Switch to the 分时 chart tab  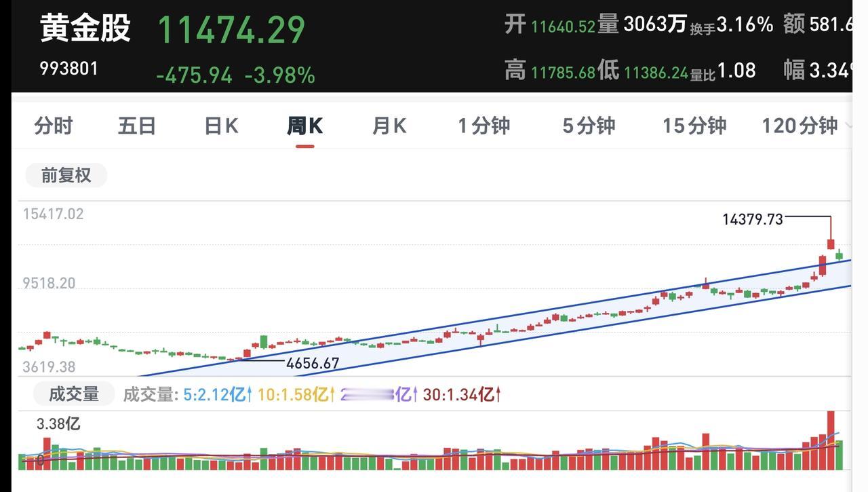click(x=53, y=126)
